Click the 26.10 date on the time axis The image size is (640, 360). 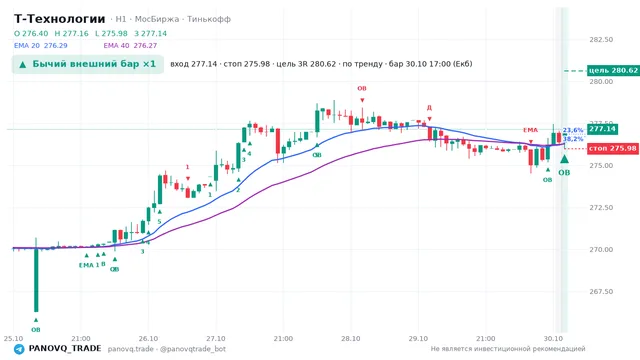[x=148, y=339]
